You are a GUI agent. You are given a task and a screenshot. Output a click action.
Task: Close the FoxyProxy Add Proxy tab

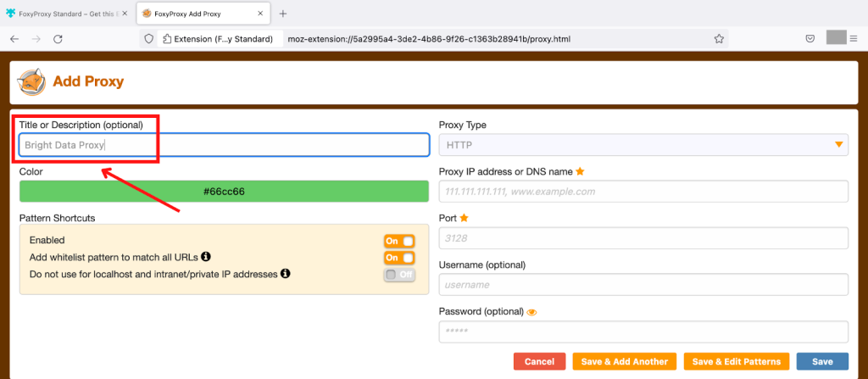(x=260, y=14)
